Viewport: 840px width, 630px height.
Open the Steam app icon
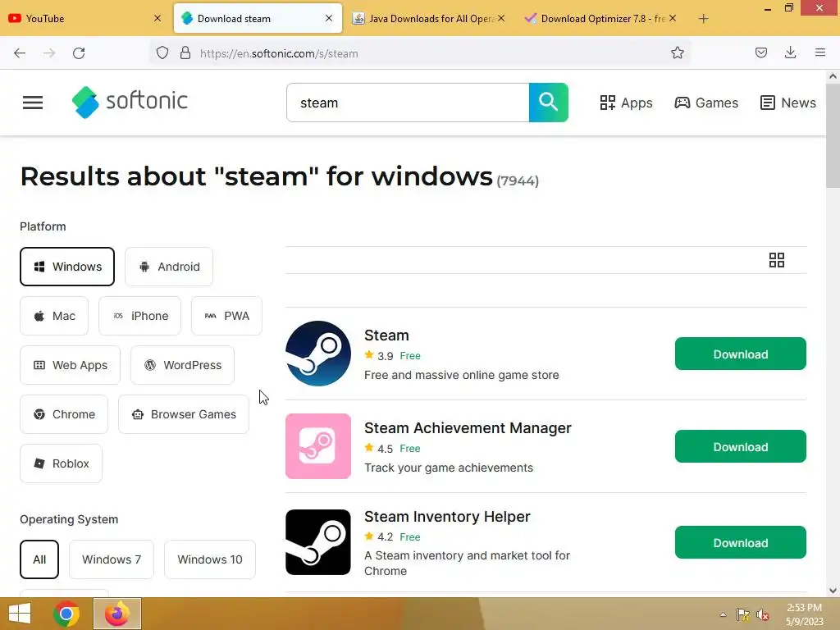(318, 354)
